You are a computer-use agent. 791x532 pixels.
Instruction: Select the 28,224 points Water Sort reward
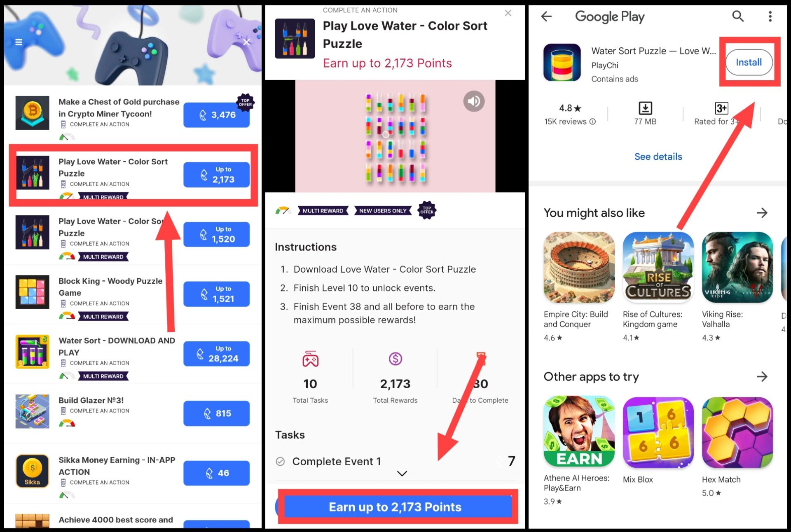(x=217, y=354)
